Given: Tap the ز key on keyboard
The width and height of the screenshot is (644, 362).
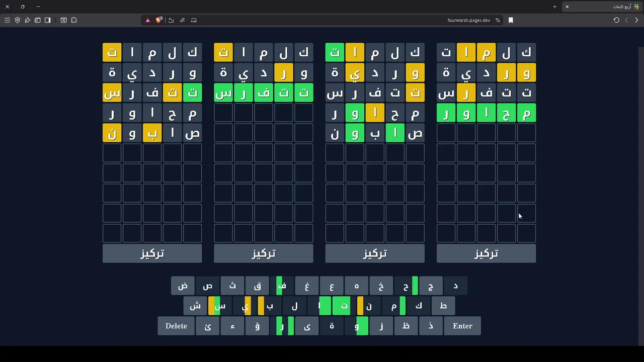Looking at the screenshot, I should tap(381, 326).
